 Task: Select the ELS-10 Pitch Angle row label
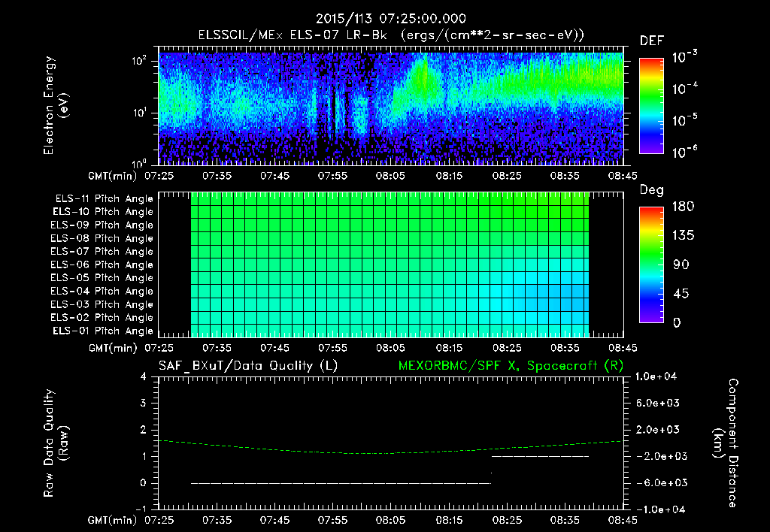(x=103, y=212)
